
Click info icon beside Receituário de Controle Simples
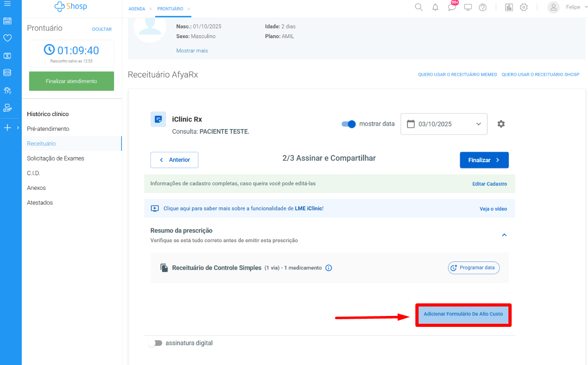329,268
